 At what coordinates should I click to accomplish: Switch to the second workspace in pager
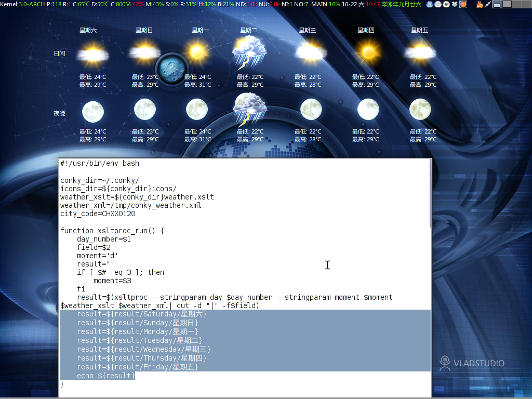tap(507, 4)
